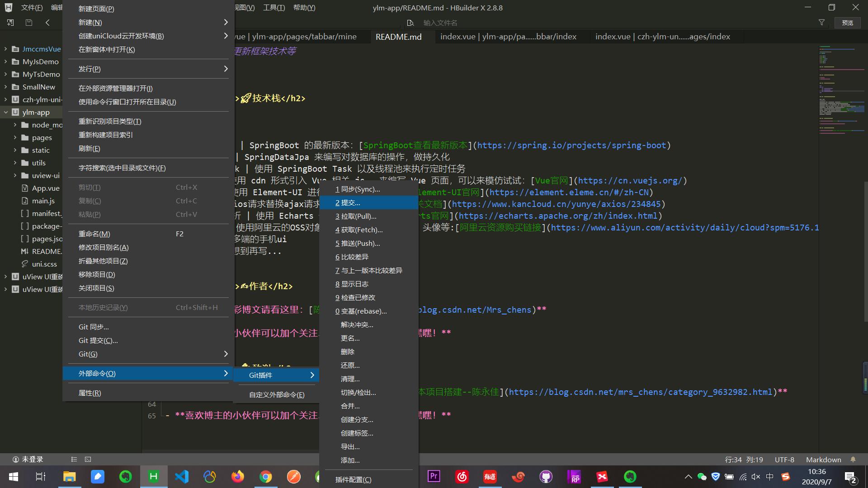Click the file search magnifier icon near the filename box
The height and width of the screenshot is (488, 868).
(410, 23)
